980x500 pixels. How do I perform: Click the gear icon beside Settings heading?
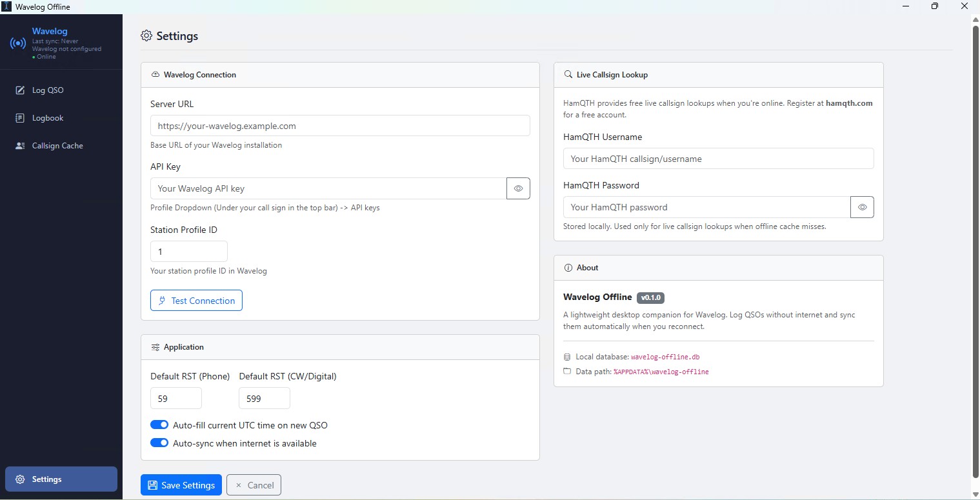click(x=146, y=35)
